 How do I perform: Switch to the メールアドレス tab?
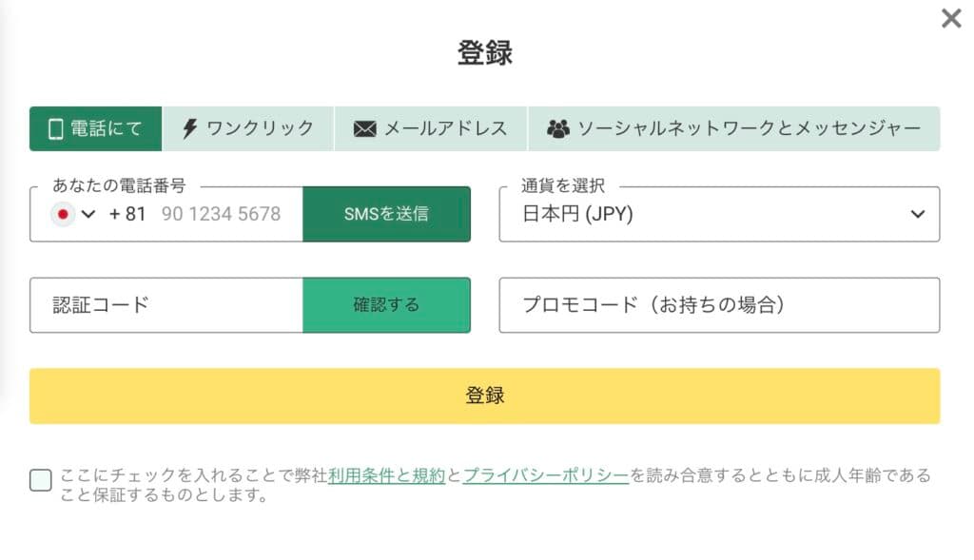tap(431, 128)
